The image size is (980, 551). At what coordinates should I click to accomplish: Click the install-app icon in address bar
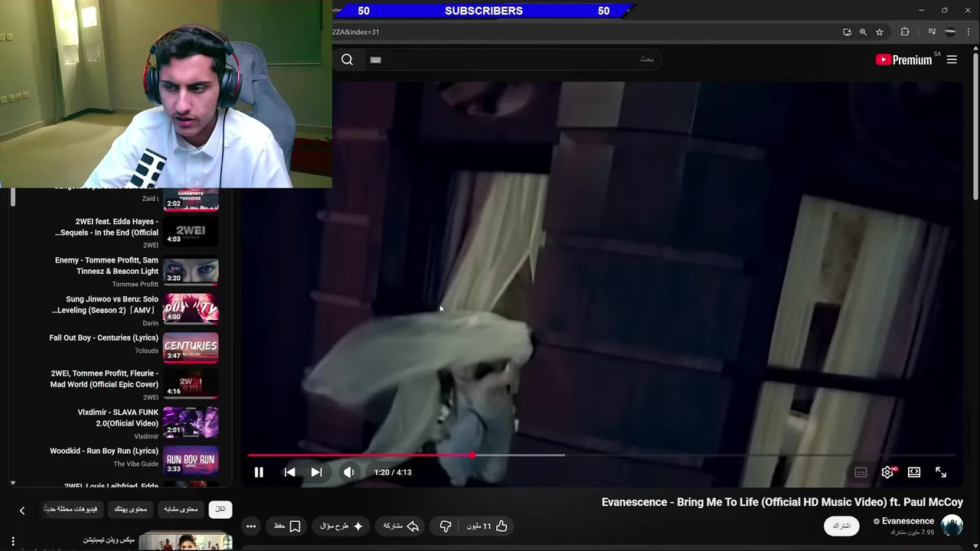click(847, 32)
